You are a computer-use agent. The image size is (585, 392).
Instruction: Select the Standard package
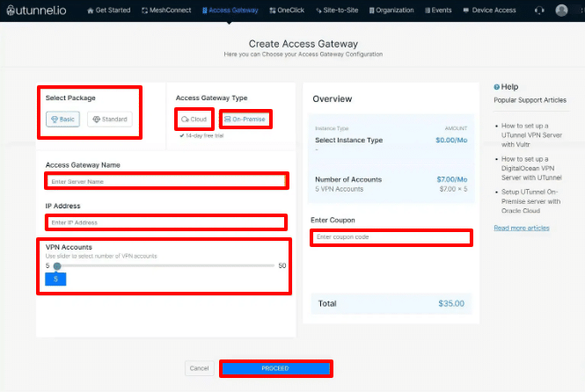110,119
